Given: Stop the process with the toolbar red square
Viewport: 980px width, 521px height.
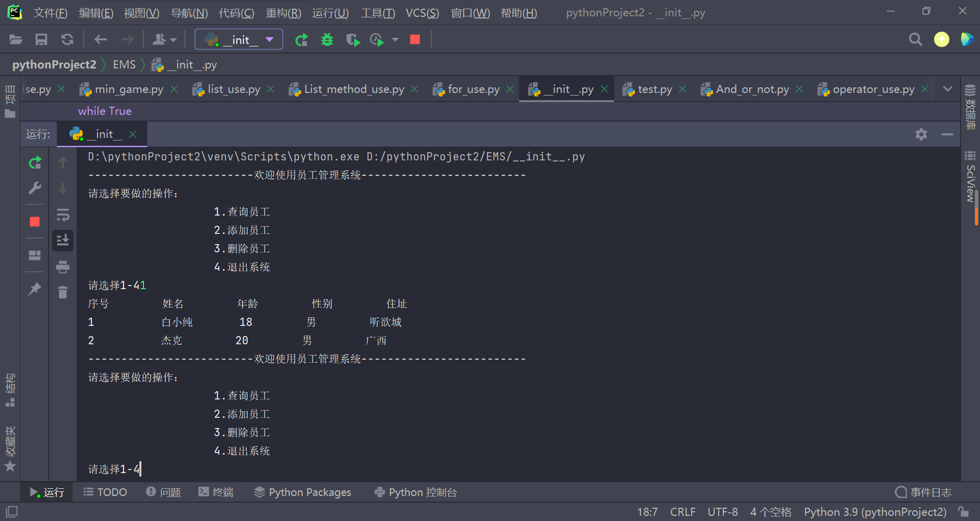Looking at the screenshot, I should tap(415, 39).
